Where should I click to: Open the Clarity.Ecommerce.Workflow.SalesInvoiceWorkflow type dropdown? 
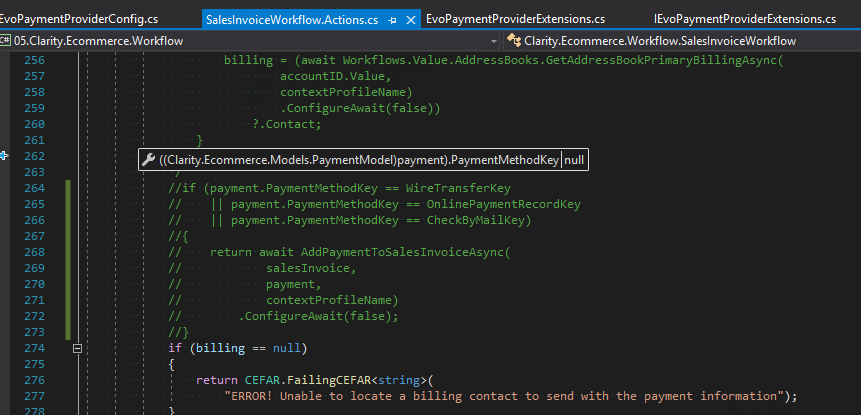tap(682, 41)
